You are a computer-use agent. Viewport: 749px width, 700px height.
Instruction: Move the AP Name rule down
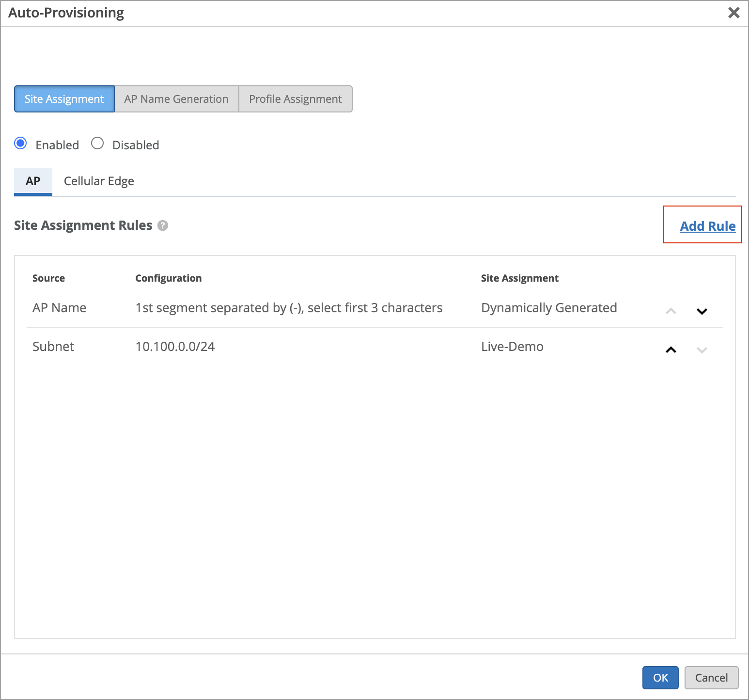tap(702, 311)
